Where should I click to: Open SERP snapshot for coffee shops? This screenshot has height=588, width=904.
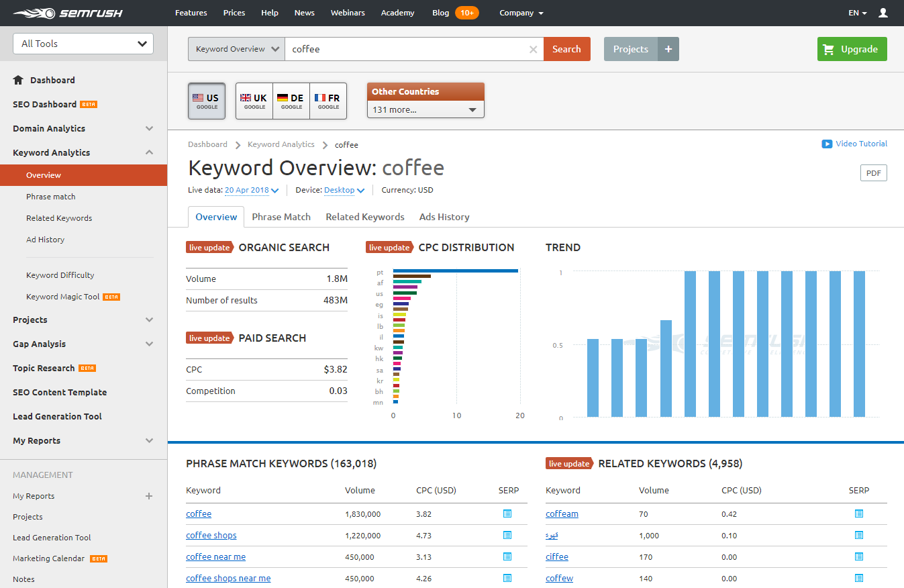pyautogui.click(x=507, y=535)
